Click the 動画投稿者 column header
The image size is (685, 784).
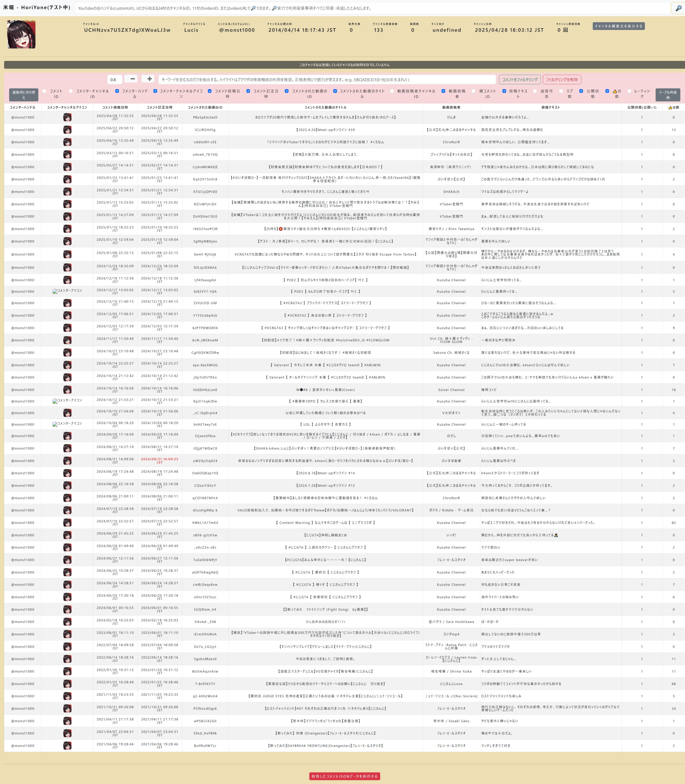[451, 107]
